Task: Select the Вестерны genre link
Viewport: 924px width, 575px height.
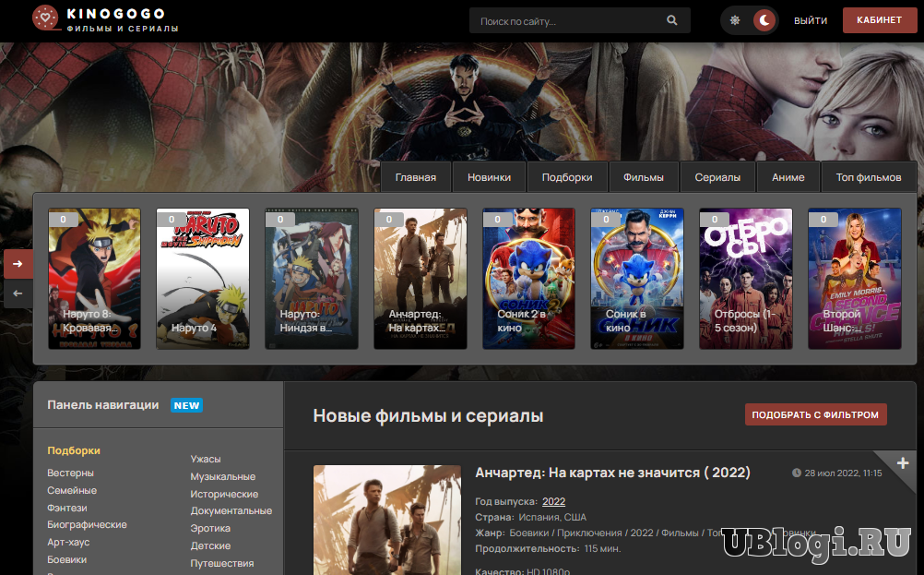Action: coord(71,473)
